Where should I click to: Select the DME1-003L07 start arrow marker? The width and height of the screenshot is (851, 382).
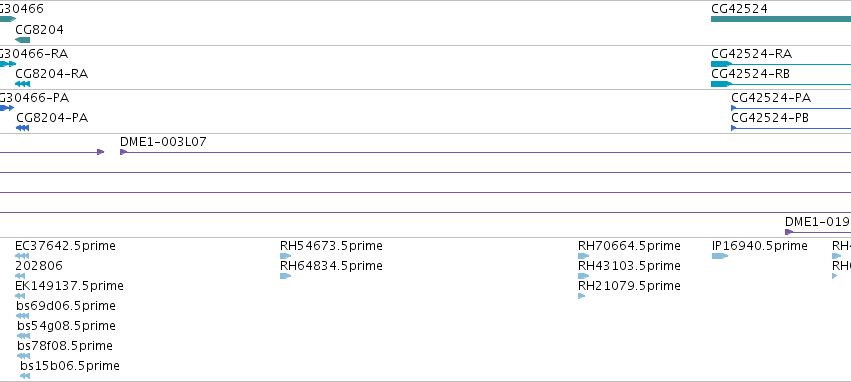(x=123, y=152)
